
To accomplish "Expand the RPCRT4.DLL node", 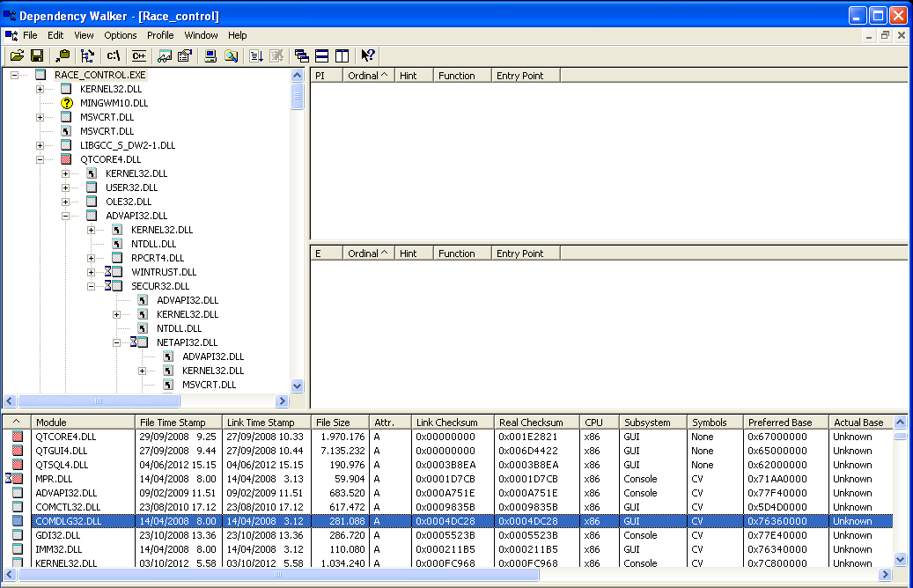I will (92, 258).
